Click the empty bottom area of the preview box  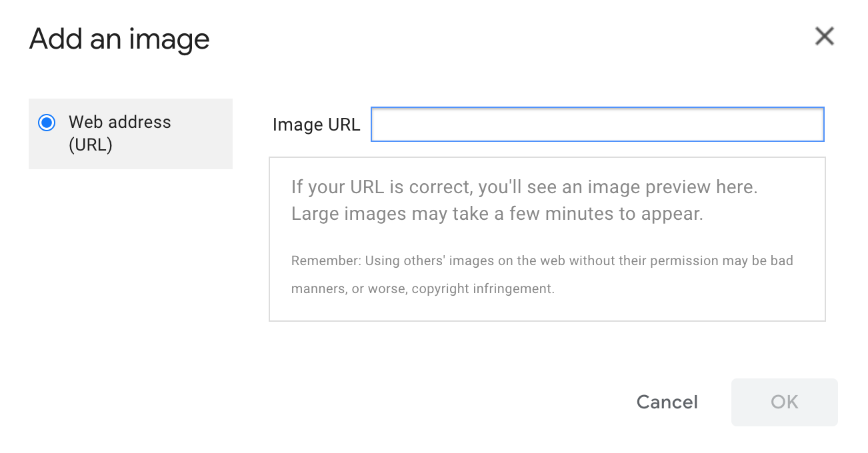click(x=547, y=308)
